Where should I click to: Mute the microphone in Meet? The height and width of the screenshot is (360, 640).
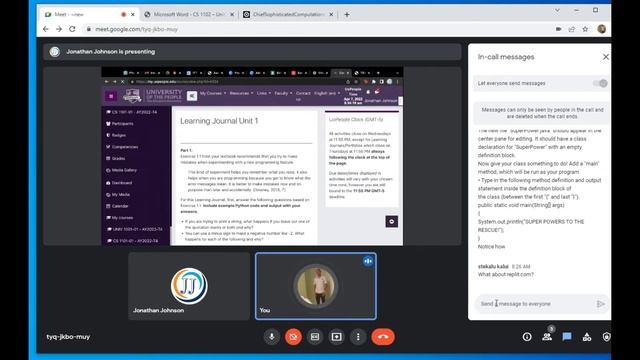[x=271, y=337]
